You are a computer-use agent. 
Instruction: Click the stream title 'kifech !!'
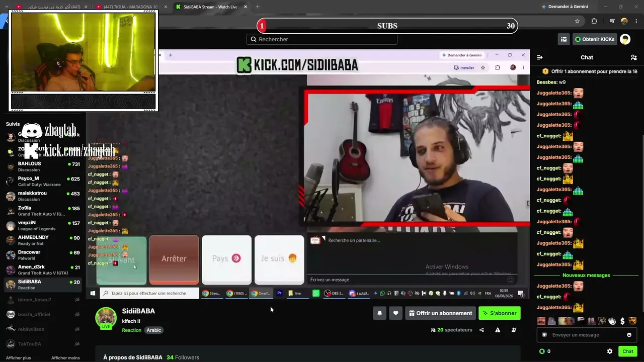click(x=131, y=321)
